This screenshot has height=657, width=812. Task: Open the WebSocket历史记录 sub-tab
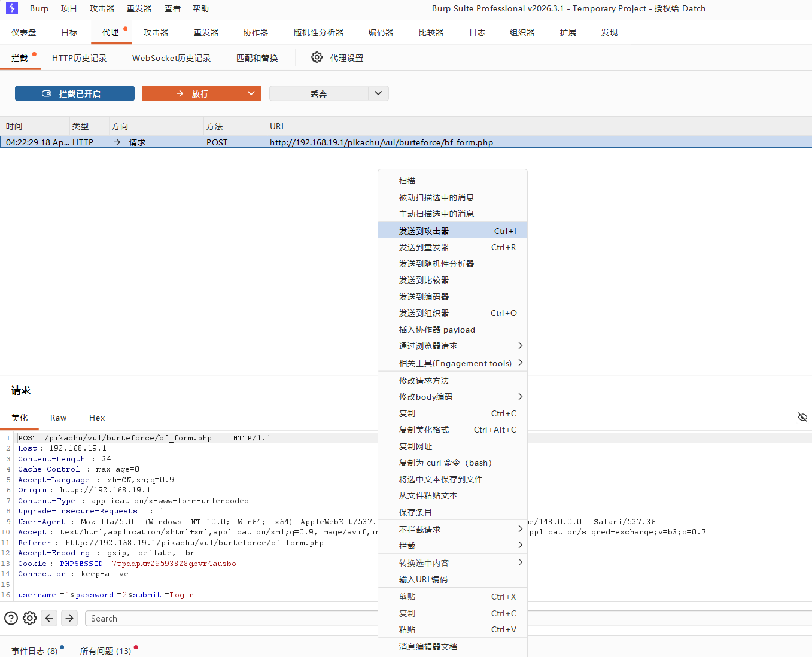tap(171, 58)
